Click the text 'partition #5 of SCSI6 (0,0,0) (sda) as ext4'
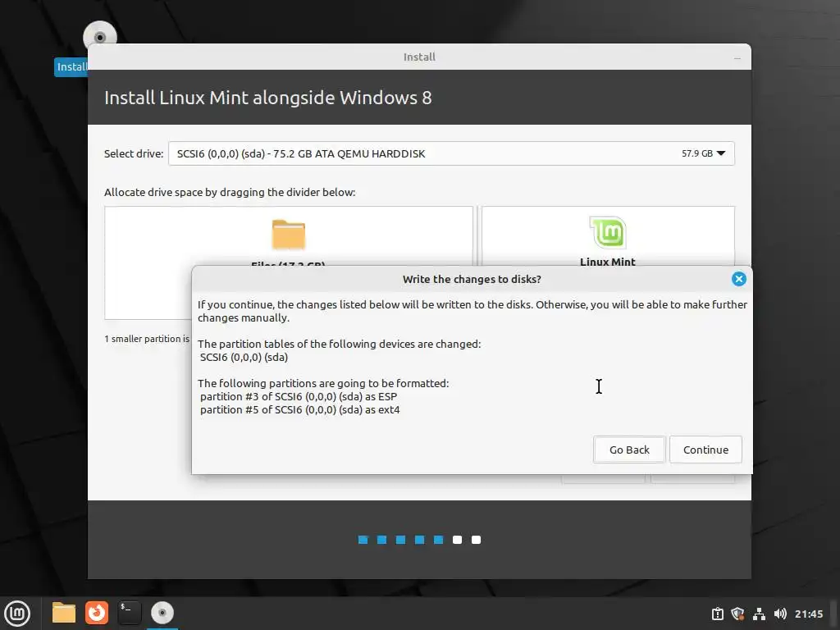Image resolution: width=840 pixels, height=630 pixels. (300, 410)
